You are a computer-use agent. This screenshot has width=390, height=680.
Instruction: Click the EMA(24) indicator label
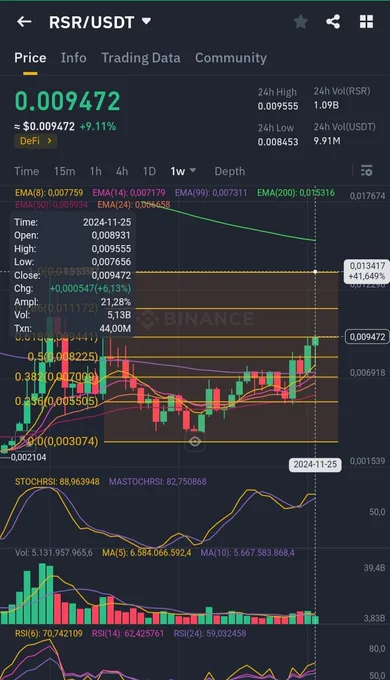click(134, 204)
